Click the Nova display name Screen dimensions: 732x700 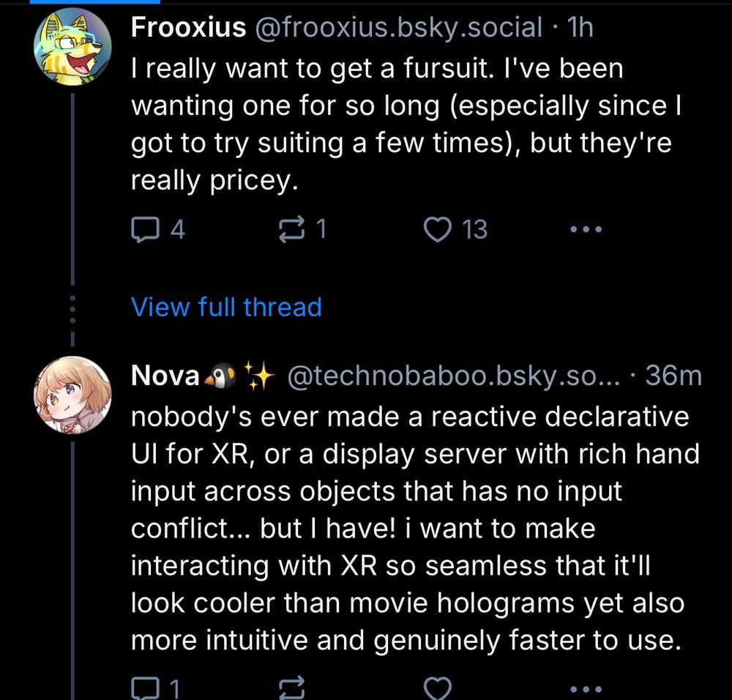click(165, 376)
